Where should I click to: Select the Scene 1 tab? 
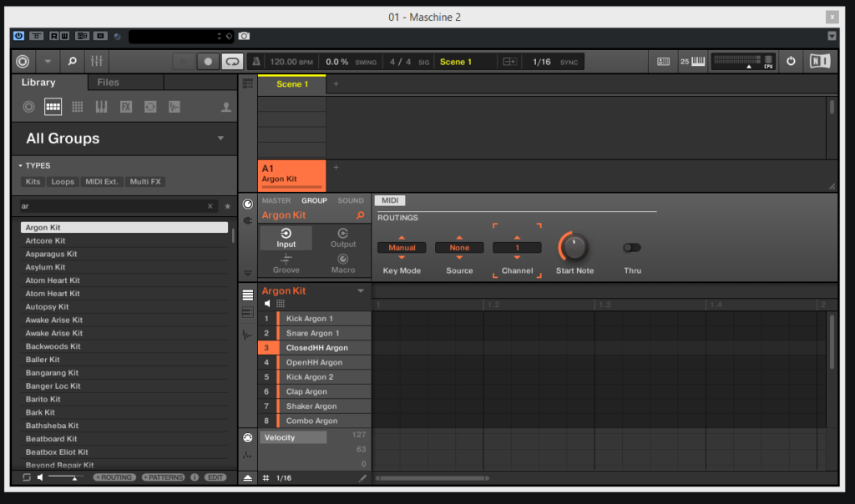(291, 84)
